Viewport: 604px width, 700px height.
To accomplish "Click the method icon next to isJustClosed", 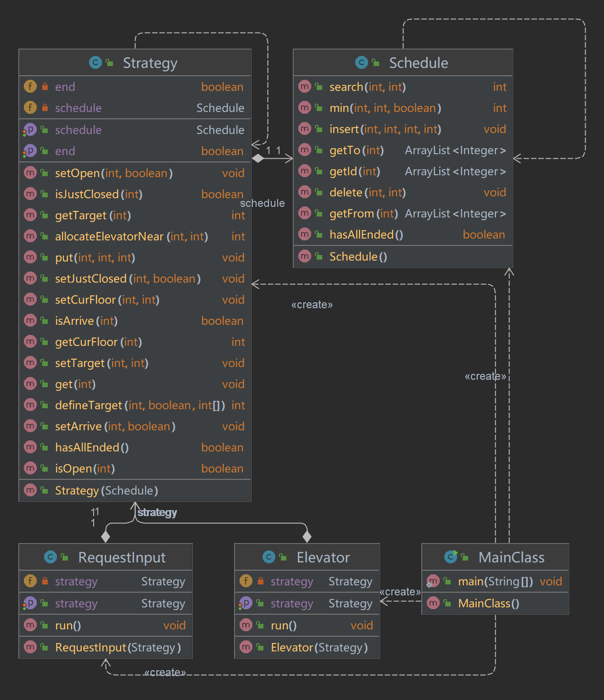I will click(x=30, y=194).
